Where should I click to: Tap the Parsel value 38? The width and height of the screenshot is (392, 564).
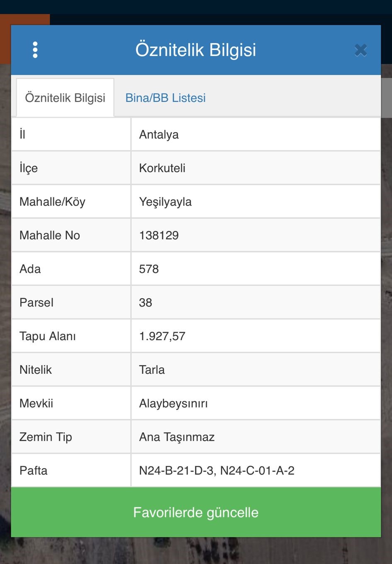tap(146, 303)
